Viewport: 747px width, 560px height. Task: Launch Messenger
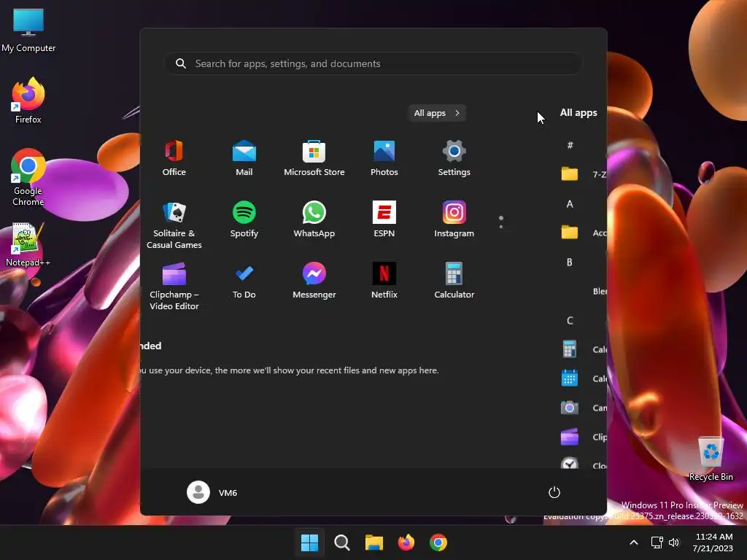click(314, 281)
